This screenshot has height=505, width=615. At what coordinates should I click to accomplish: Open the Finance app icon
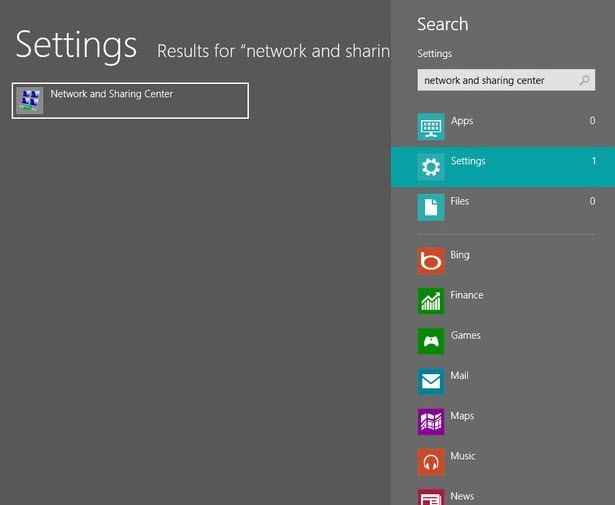tap(431, 301)
